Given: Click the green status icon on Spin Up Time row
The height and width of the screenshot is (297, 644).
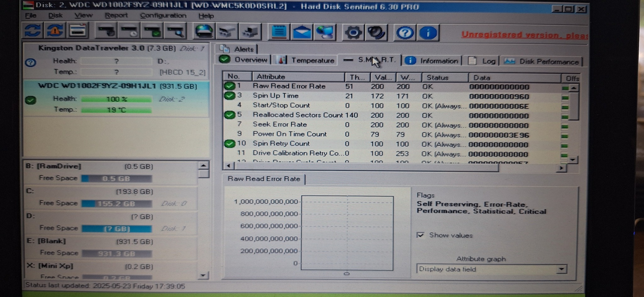Looking at the screenshot, I should tap(230, 95).
